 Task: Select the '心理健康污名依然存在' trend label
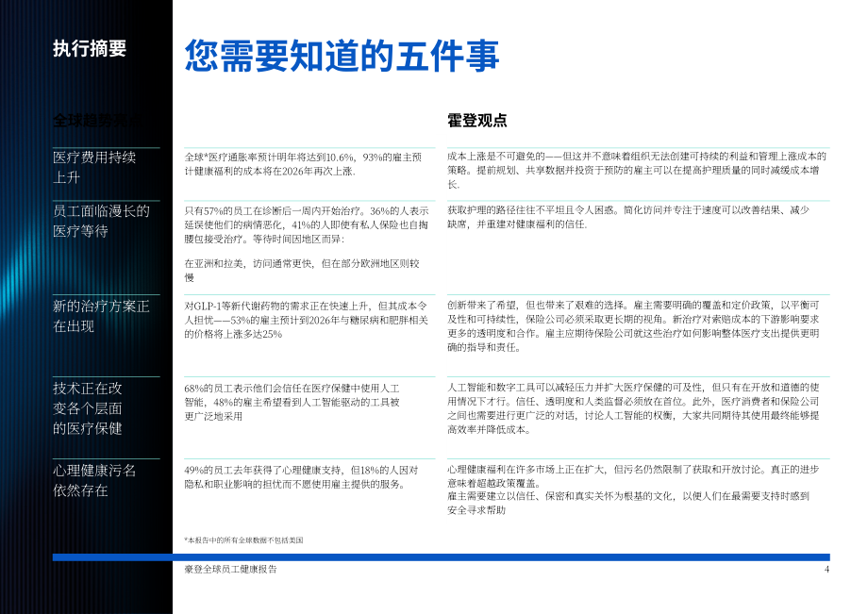click(x=94, y=480)
